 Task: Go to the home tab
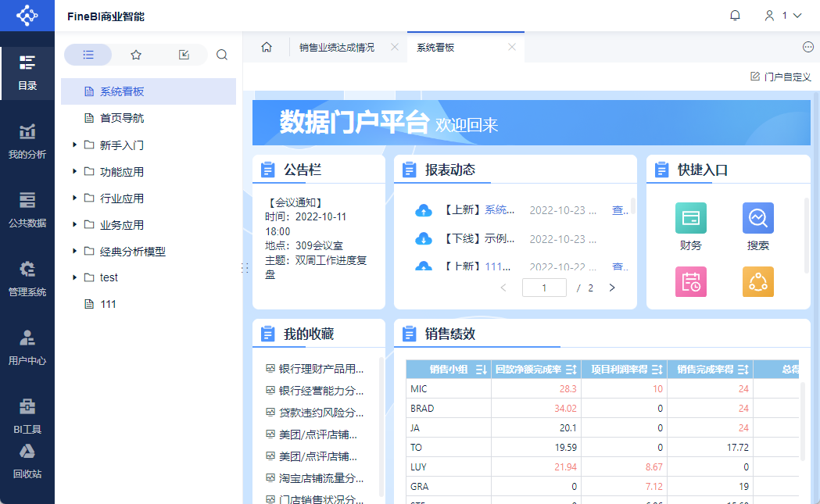pyautogui.click(x=267, y=48)
